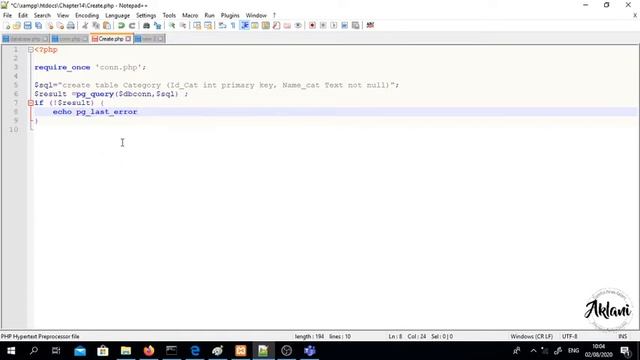This screenshot has height=360, width=640.
Task: Toggle synchronized vertical scrolling
Action: 197,26
